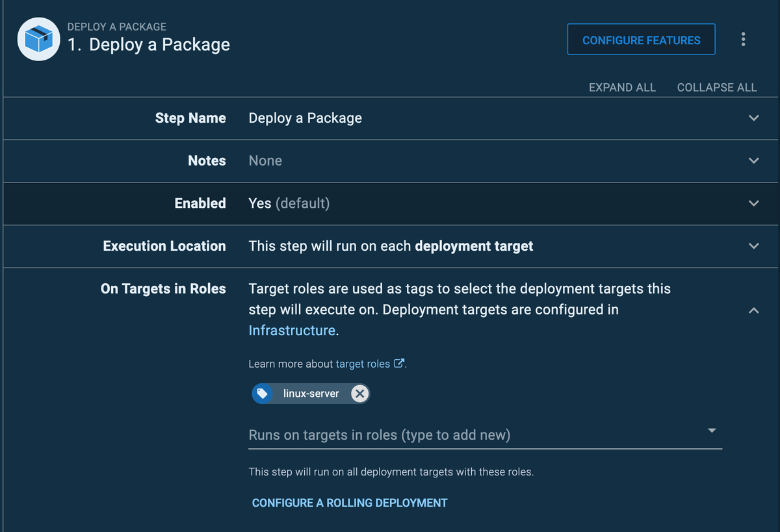Expand the Step Name section chevron

click(x=753, y=118)
